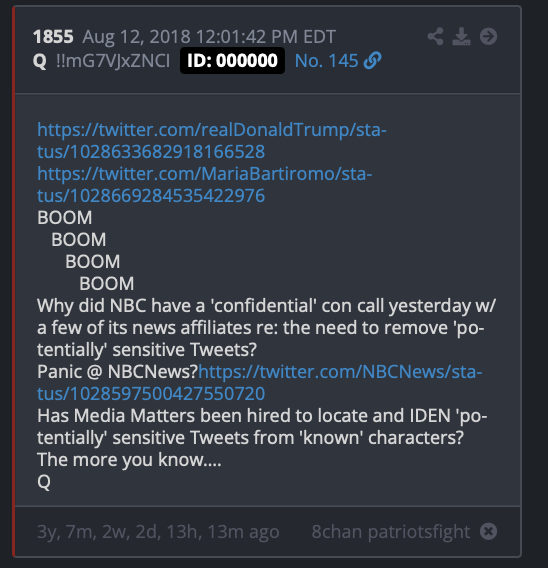Click the ID: 000000 badge

click(232, 60)
